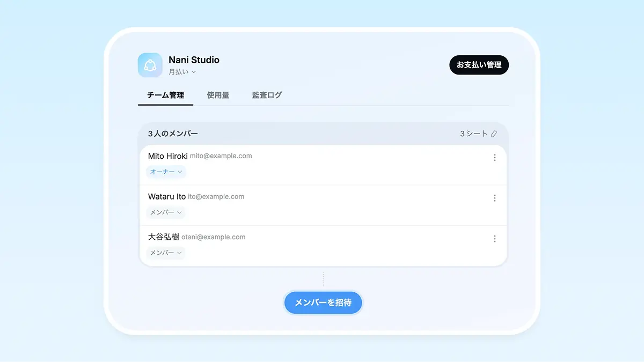Select the name Mito Hiroki
The width and height of the screenshot is (644, 362).
168,156
